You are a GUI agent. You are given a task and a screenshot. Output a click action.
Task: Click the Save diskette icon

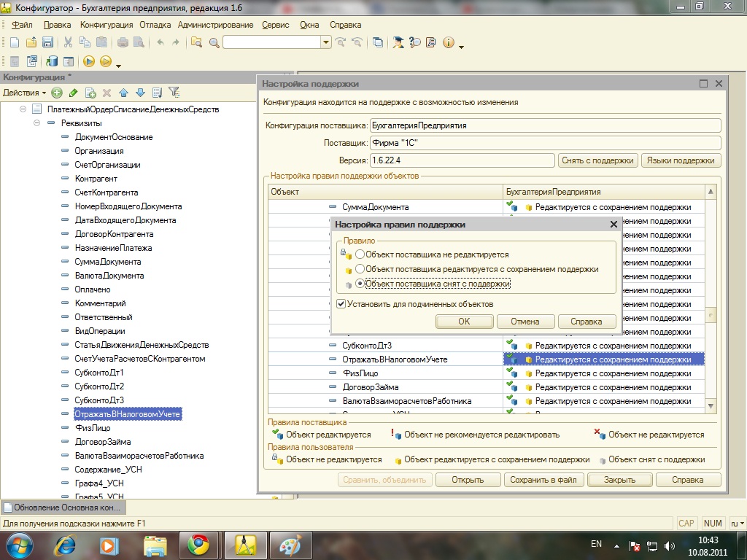47,42
